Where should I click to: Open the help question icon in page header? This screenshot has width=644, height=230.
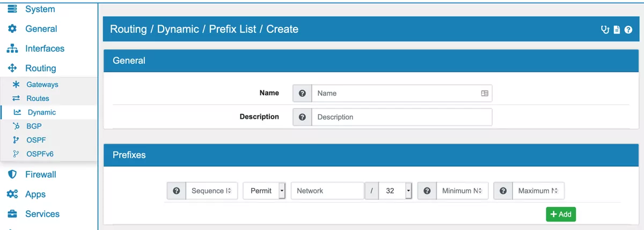[x=628, y=30]
